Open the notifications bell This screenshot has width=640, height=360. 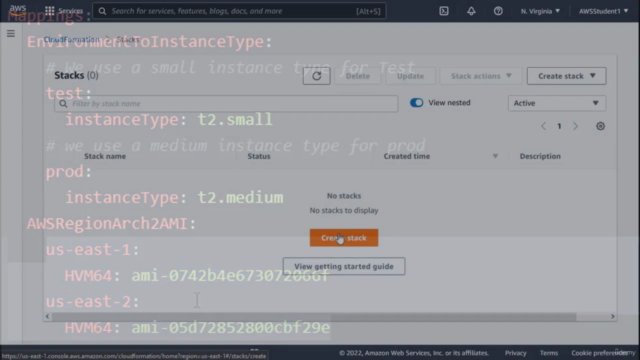click(471, 11)
